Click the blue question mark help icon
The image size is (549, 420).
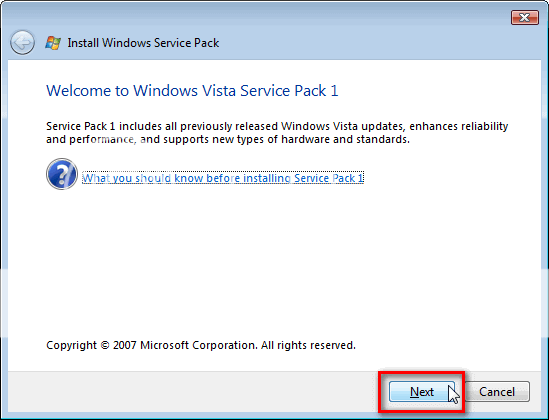click(62, 174)
